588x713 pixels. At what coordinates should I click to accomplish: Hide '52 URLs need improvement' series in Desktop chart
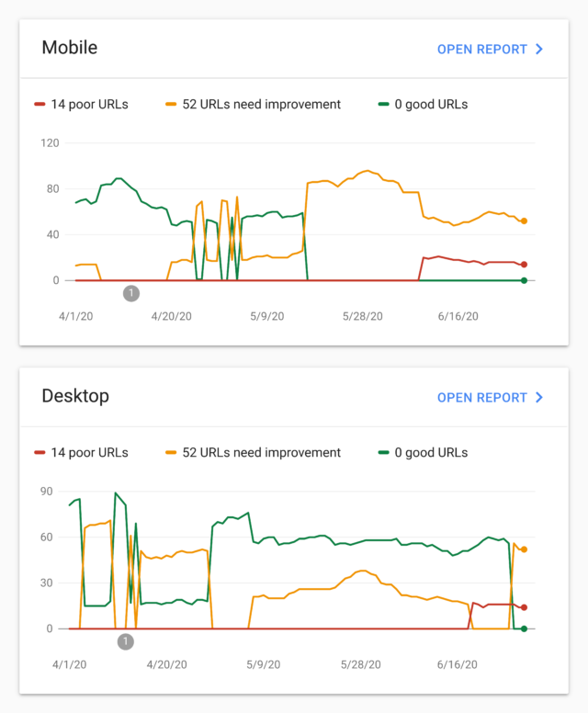click(x=253, y=453)
